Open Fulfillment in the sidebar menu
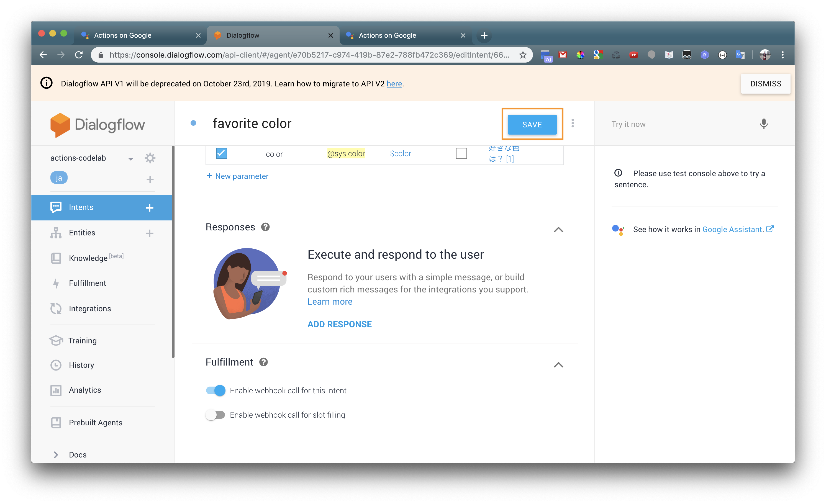This screenshot has width=826, height=504. click(87, 283)
